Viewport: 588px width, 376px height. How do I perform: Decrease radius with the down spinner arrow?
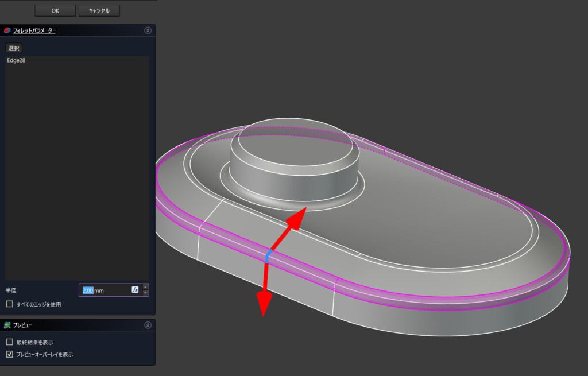(145, 293)
